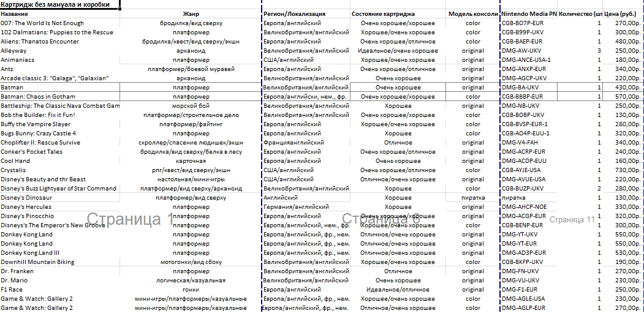644x313 pixels.
Task: Click the 'Dr. Mario' name cell
Action: [x=60, y=280]
